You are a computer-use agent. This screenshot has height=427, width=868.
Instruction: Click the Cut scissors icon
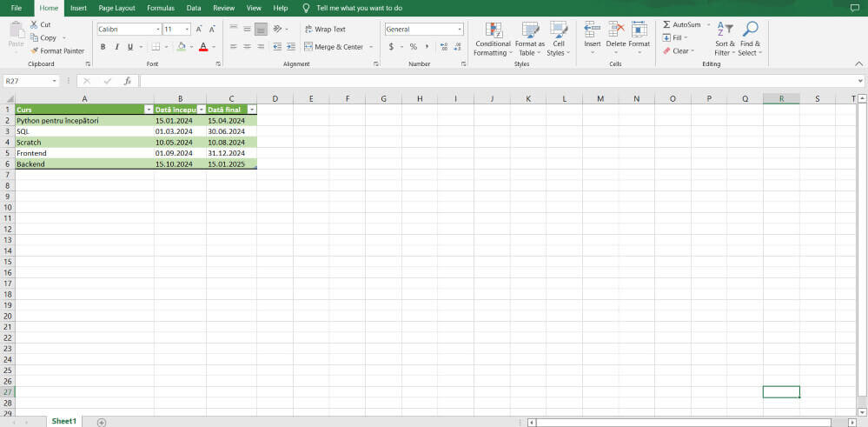coord(35,25)
